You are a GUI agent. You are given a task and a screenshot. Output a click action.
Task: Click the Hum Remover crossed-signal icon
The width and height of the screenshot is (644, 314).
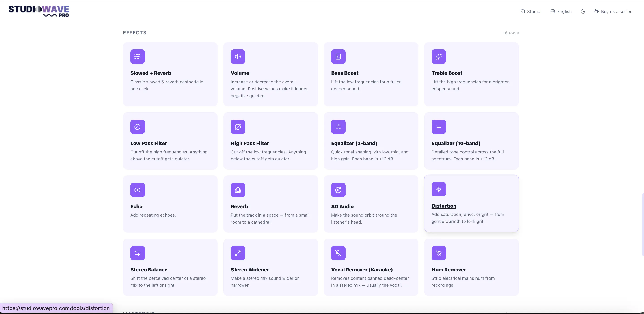439,253
